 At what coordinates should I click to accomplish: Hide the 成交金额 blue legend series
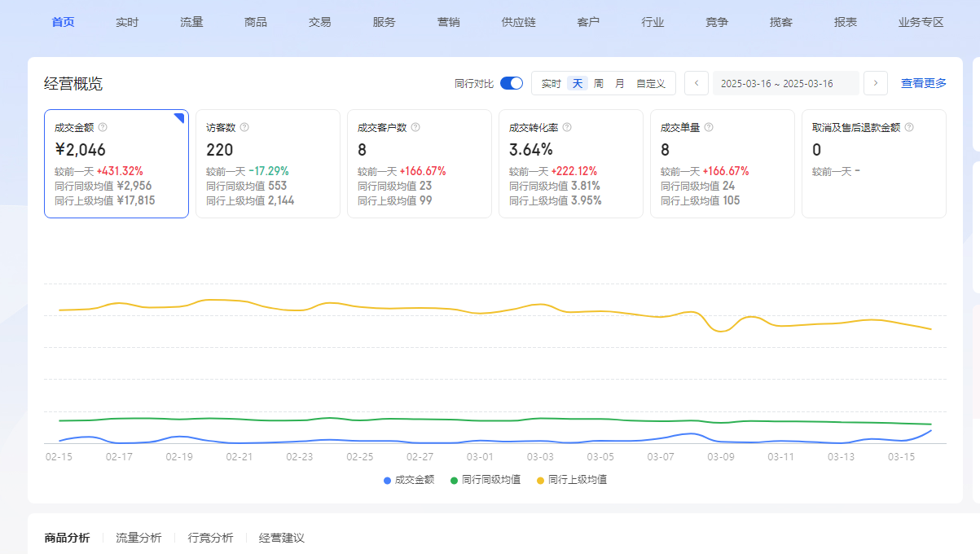pyautogui.click(x=409, y=480)
